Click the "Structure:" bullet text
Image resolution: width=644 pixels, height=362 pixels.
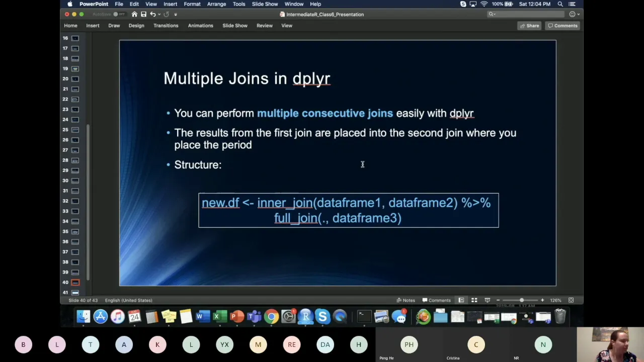click(x=198, y=165)
